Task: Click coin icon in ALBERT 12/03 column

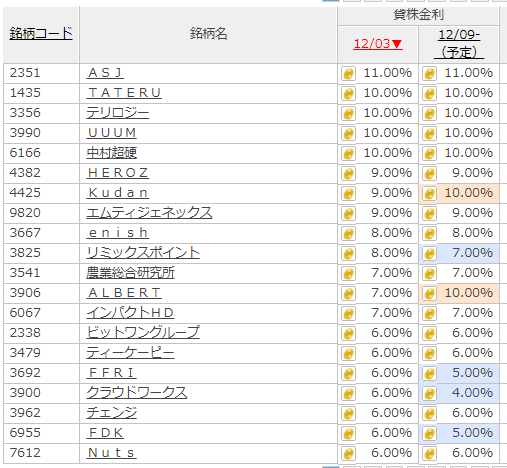Action: [x=348, y=294]
